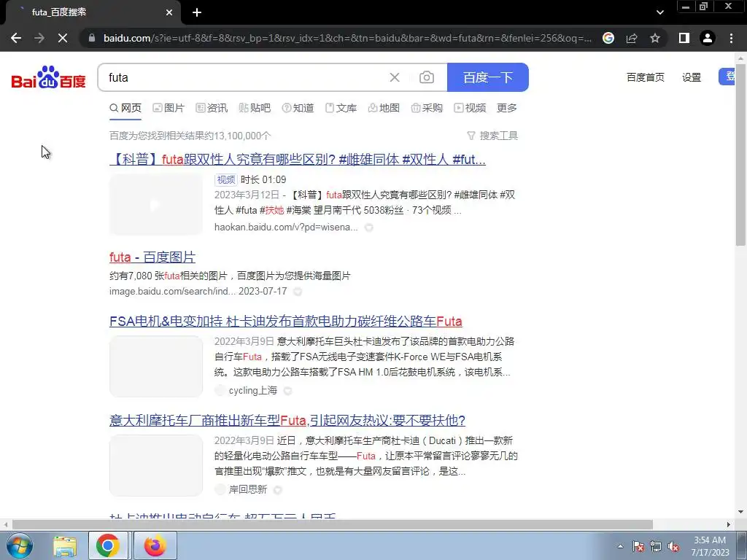Click the address bar URL

(347, 38)
